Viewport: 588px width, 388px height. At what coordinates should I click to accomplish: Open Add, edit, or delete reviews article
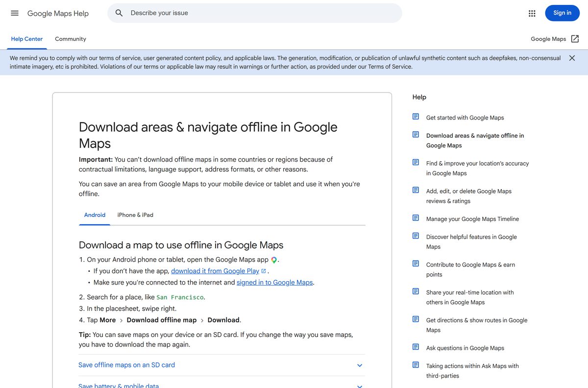pyautogui.click(x=469, y=196)
